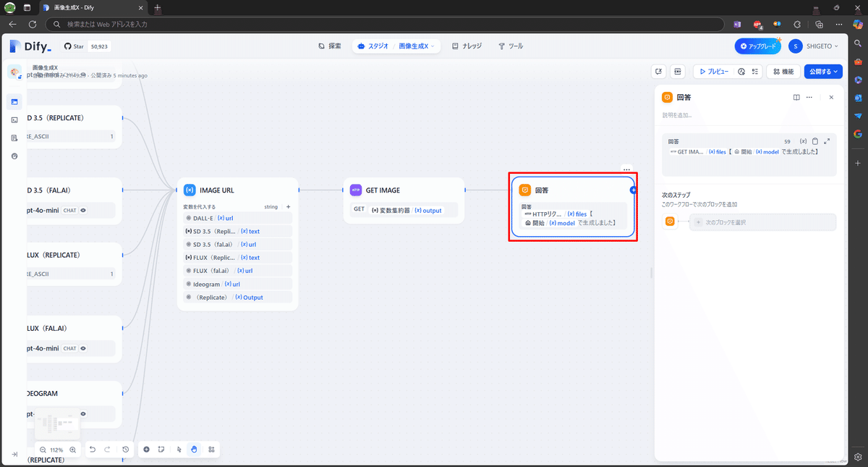Open the 機能 features button
Screen dimensions: 868x467
click(783, 72)
